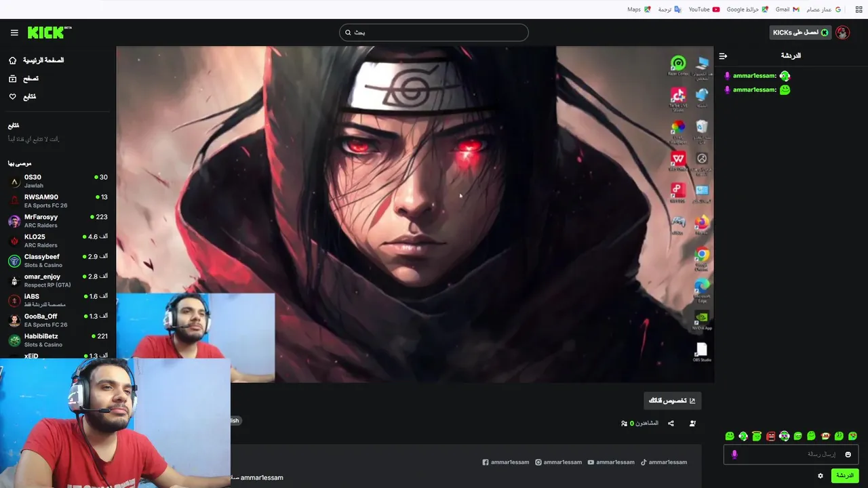
Task: Click the Customize your channel button (تخصيص قناتك)
Action: click(x=673, y=401)
